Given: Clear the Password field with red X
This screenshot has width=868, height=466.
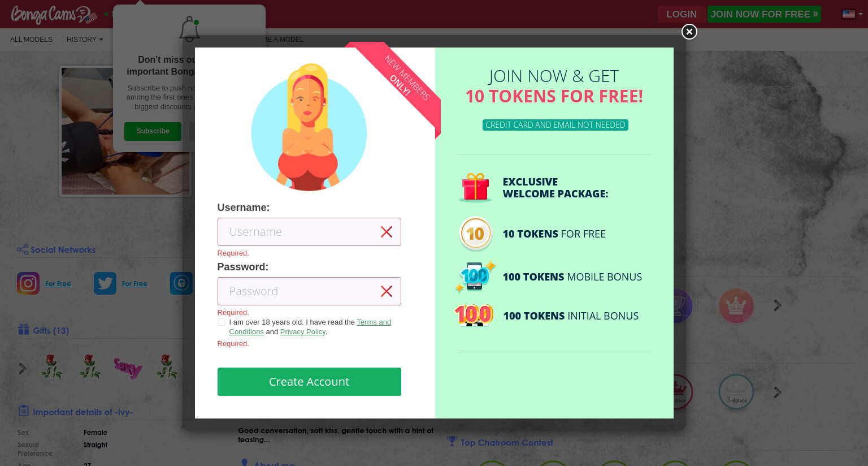Looking at the screenshot, I should click(387, 291).
